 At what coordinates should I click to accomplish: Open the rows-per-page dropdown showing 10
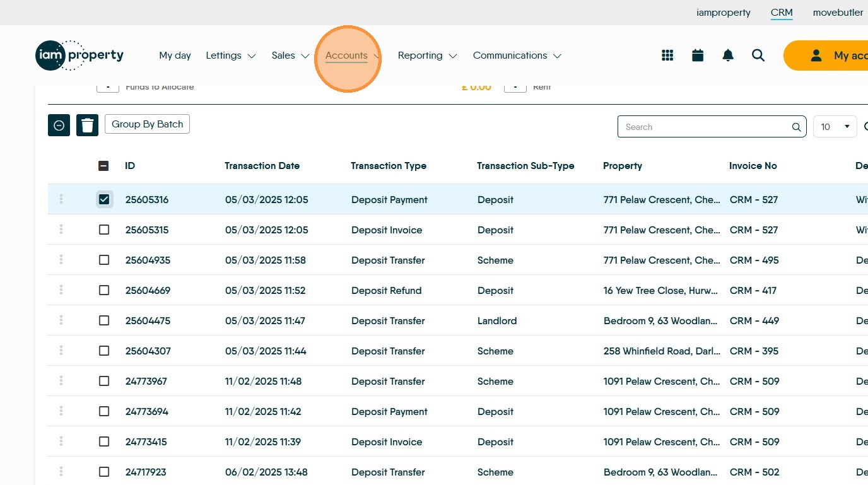pyautogui.click(x=835, y=127)
